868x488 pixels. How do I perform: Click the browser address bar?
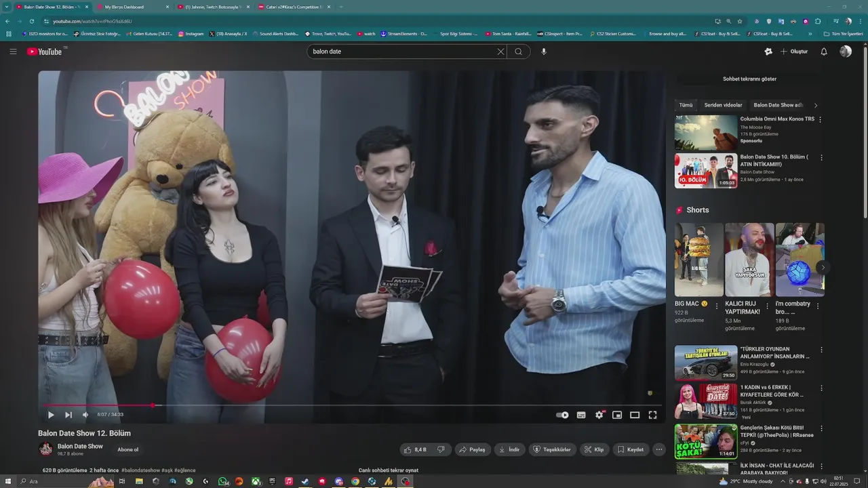click(380, 21)
